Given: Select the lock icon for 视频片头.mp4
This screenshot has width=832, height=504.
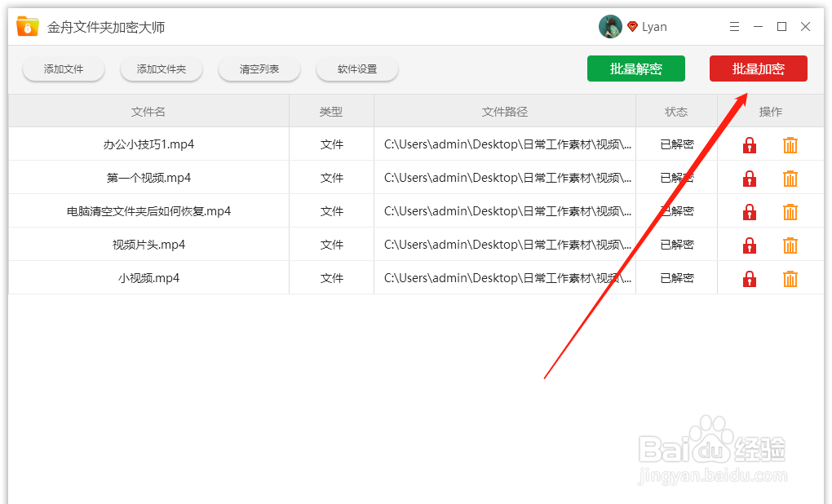Looking at the screenshot, I should click(x=749, y=245).
